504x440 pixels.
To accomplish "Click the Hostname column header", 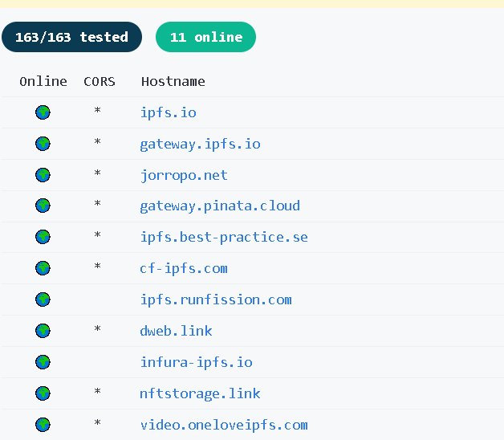I will tap(173, 81).
